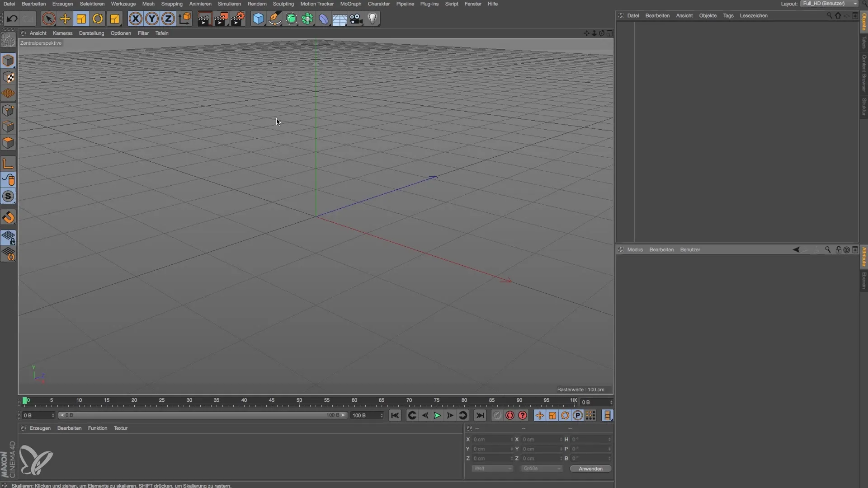Click Attribute manager back arrow
Screen dimensions: 868x488
796,249
